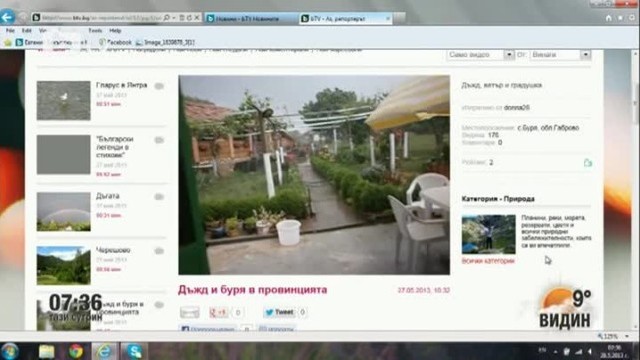Click the search magnifier in address bar

click(x=167, y=18)
